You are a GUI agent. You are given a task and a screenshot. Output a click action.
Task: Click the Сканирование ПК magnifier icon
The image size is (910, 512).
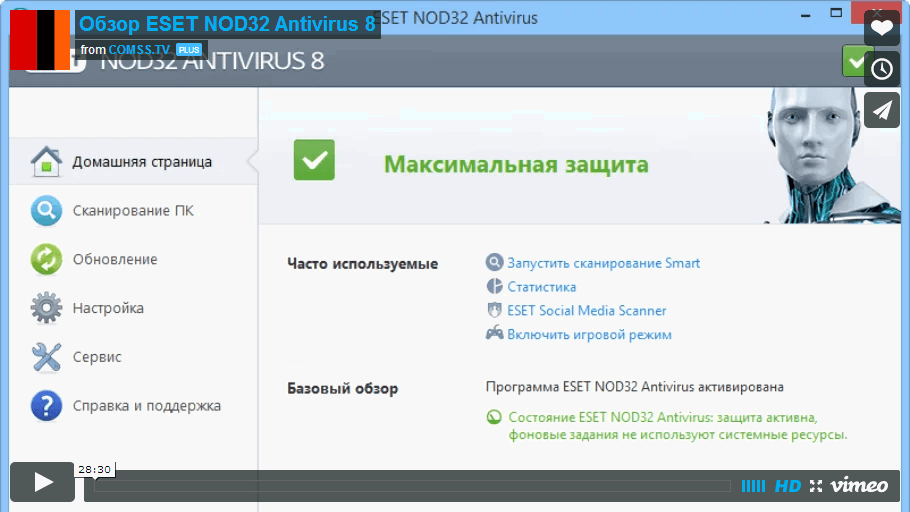coord(46,210)
